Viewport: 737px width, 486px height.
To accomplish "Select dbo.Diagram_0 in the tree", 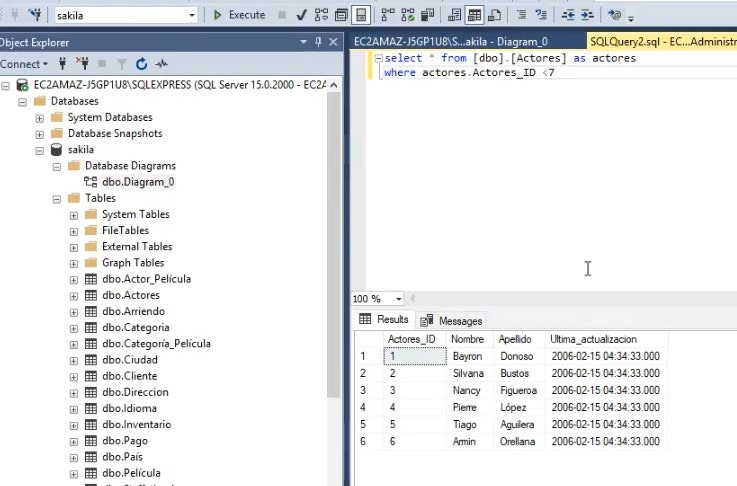I will pyautogui.click(x=138, y=182).
